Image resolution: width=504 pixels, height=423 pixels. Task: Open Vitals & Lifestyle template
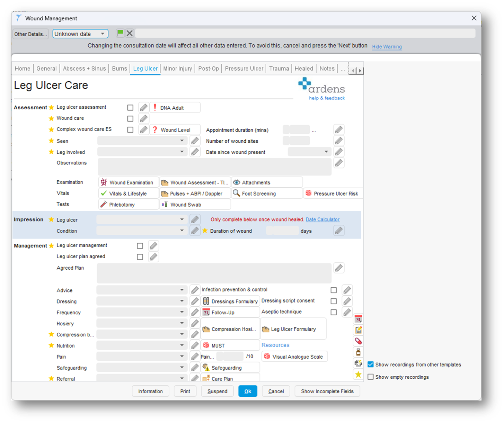click(129, 193)
